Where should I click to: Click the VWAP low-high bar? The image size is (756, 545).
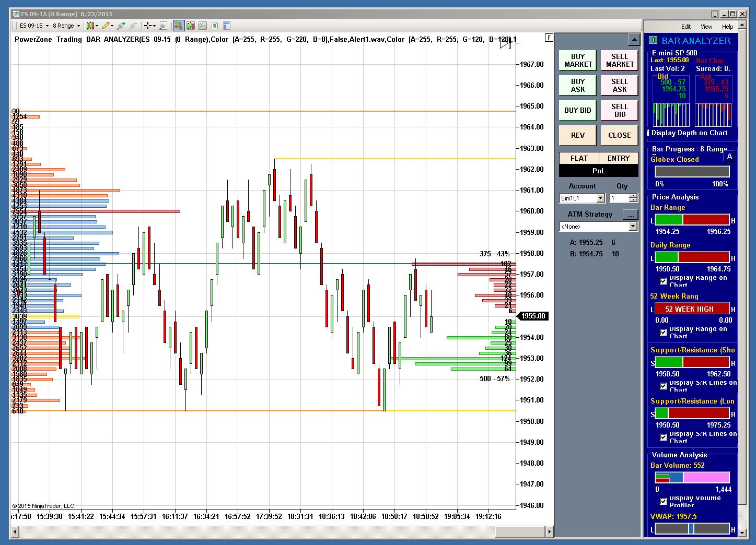pyautogui.click(x=692, y=529)
